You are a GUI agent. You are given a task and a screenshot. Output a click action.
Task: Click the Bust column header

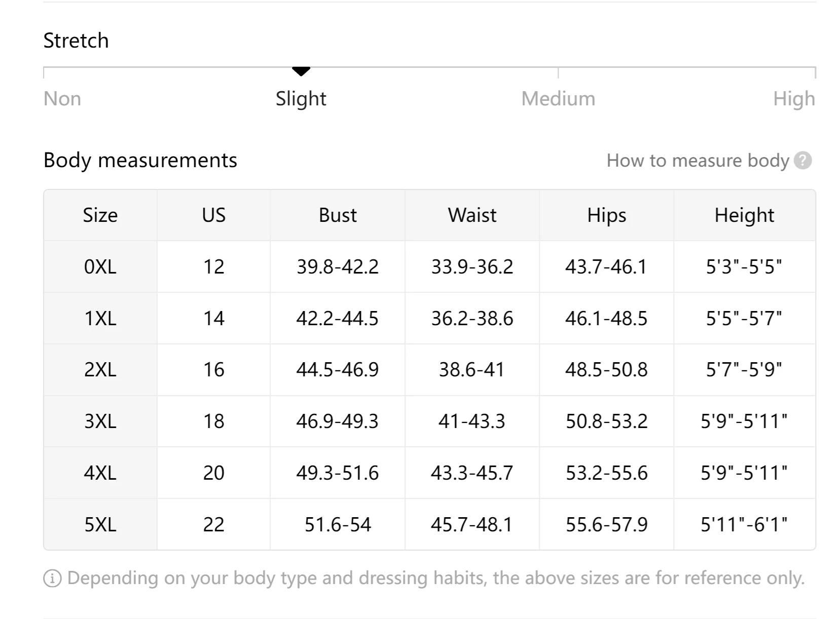pyautogui.click(x=338, y=215)
